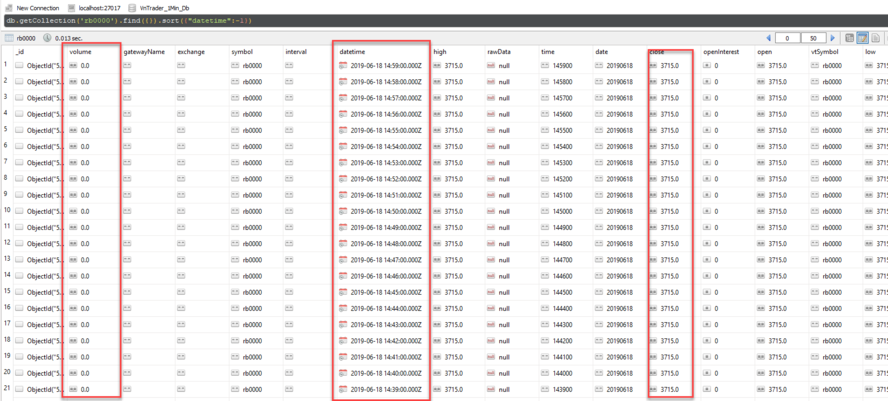
Task: Go to next page of results arrow
Action: (x=833, y=38)
